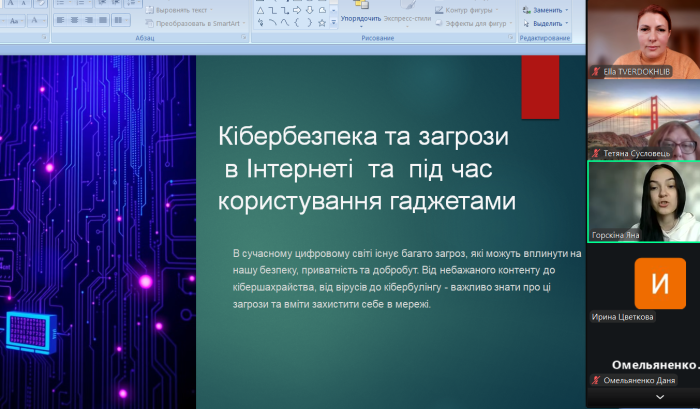
Task: Click the justify text alignment icon
Action: pyautogui.click(x=102, y=20)
